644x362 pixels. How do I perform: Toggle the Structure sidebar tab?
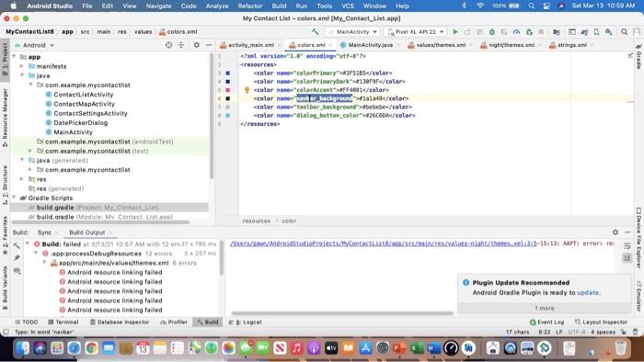tap(5, 185)
